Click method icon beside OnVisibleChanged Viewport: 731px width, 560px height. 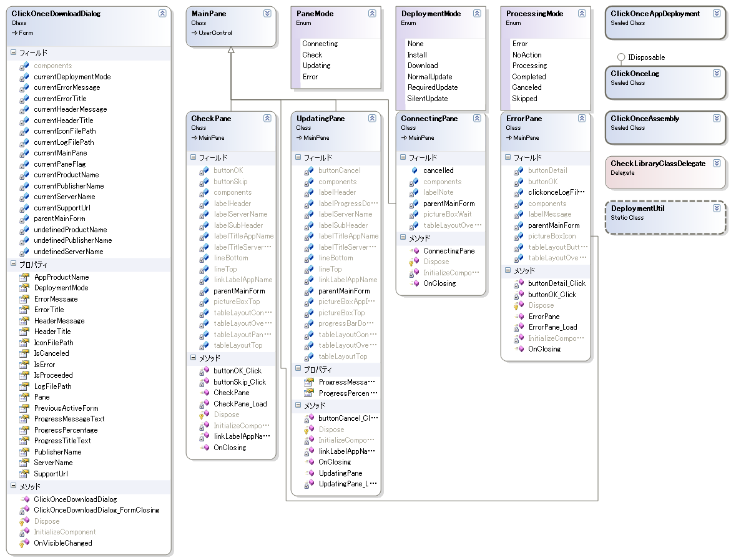(24, 543)
